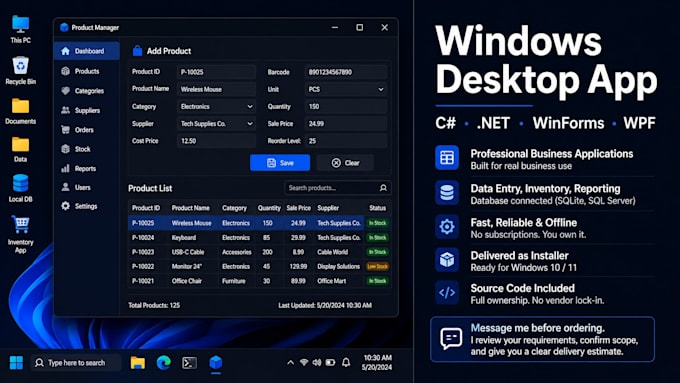Go to Dashboard in the sidebar
680x383 pixels.
tap(87, 51)
